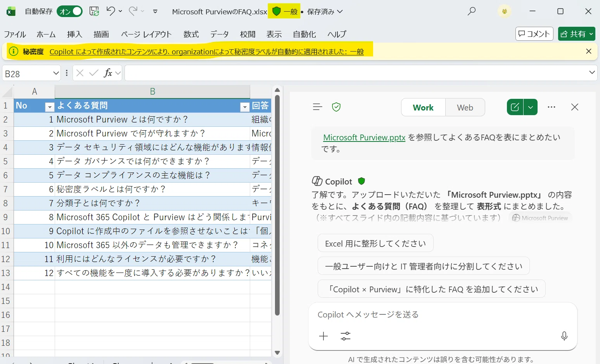
Task: Close the Copilot pane
Action: point(575,107)
